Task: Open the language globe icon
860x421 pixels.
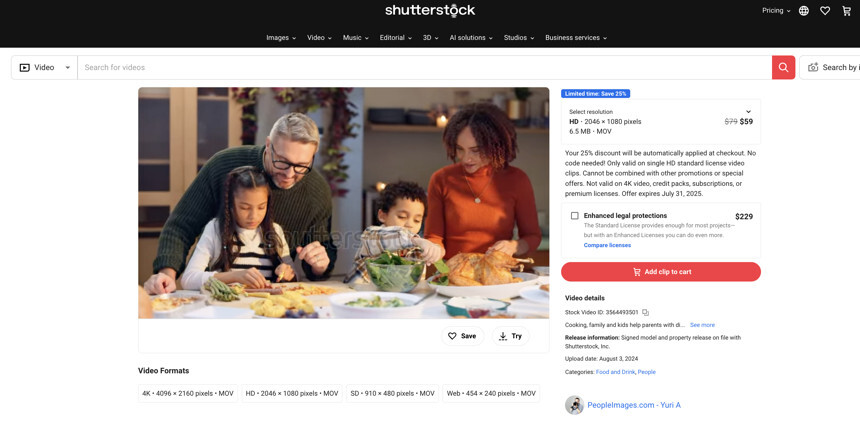Action: pos(804,11)
